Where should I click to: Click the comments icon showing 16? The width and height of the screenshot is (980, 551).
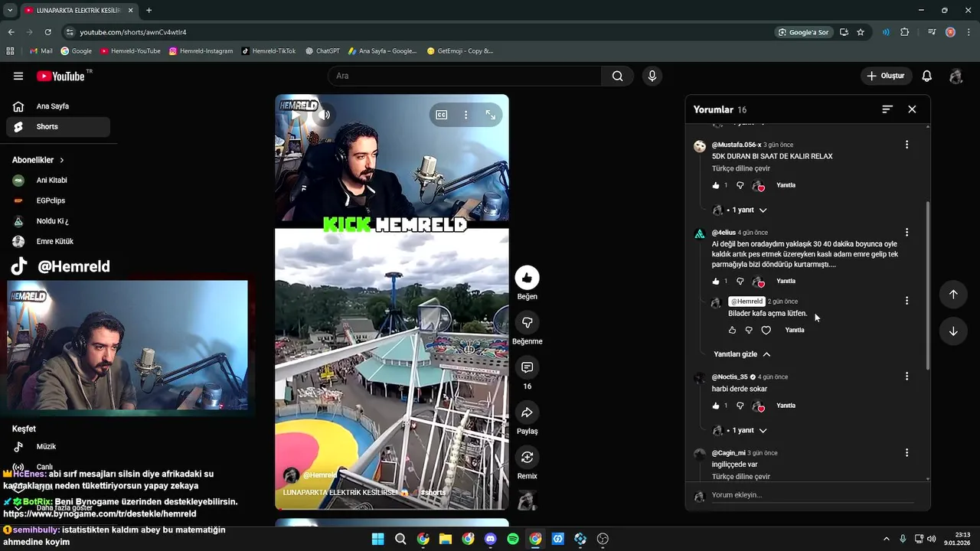click(527, 367)
